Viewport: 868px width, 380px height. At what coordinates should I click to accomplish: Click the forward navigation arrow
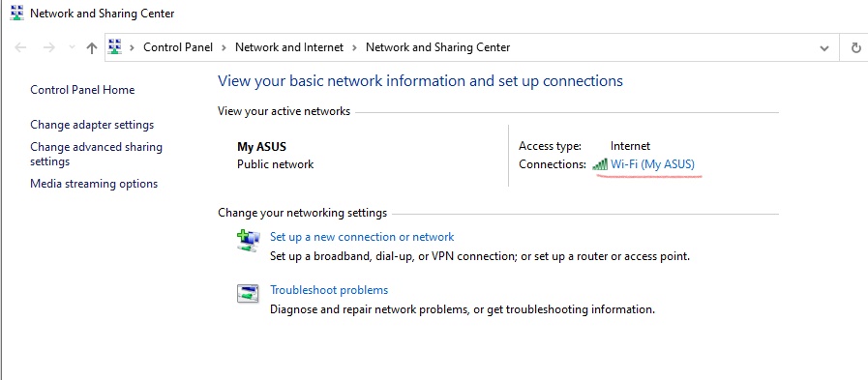coord(49,47)
